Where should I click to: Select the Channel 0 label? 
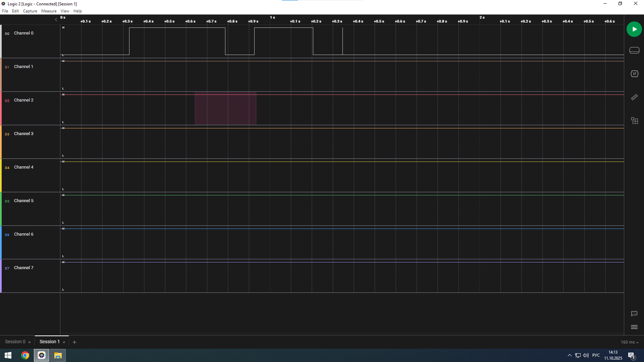(x=24, y=33)
